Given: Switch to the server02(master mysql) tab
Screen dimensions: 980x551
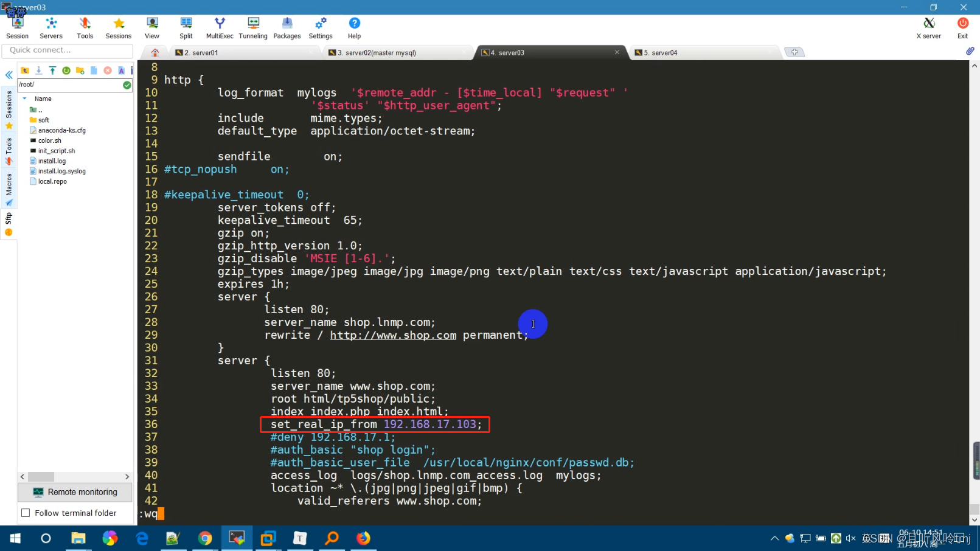Looking at the screenshot, I should (x=374, y=52).
